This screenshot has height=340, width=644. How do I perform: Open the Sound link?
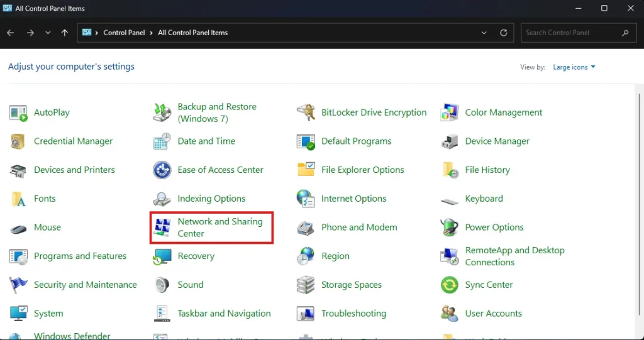(x=190, y=285)
